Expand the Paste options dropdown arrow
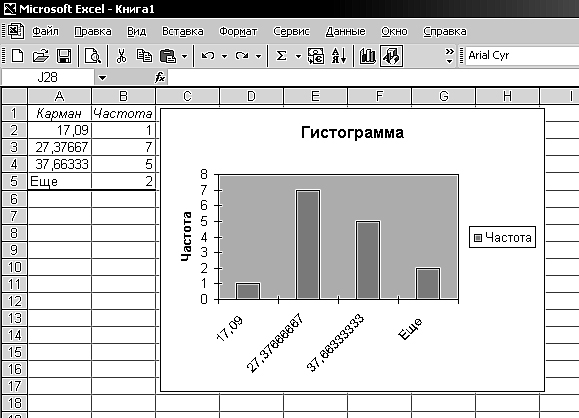Image resolution: width=579 pixels, height=418 pixels. point(184,56)
